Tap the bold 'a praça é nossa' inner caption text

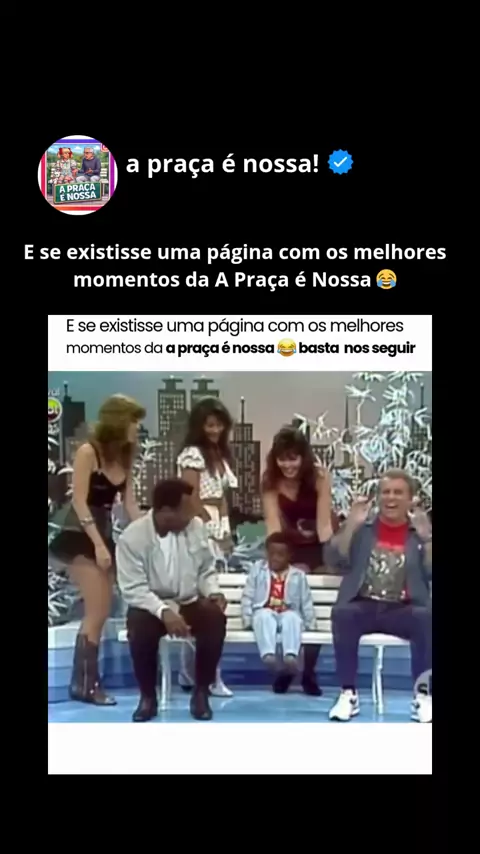(x=220, y=349)
